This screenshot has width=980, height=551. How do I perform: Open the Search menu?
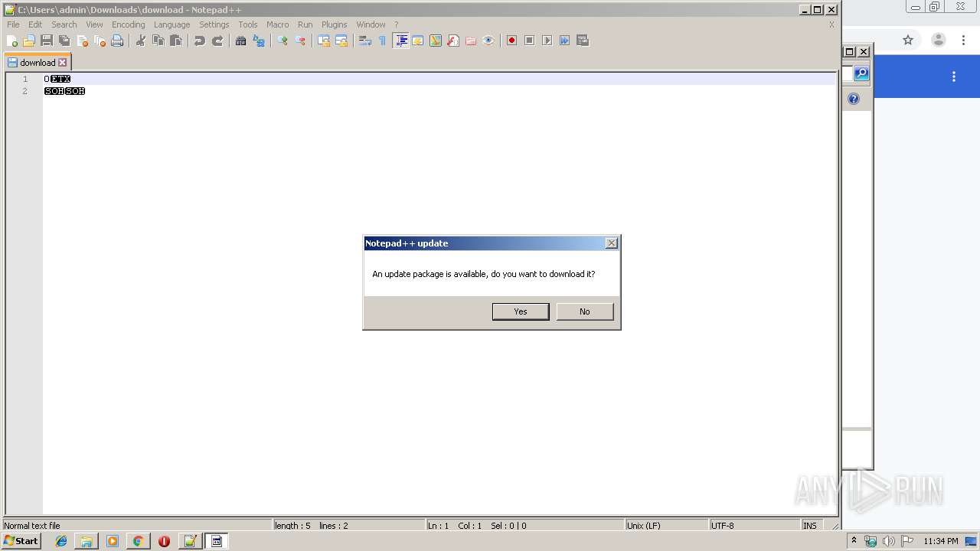pos(64,24)
